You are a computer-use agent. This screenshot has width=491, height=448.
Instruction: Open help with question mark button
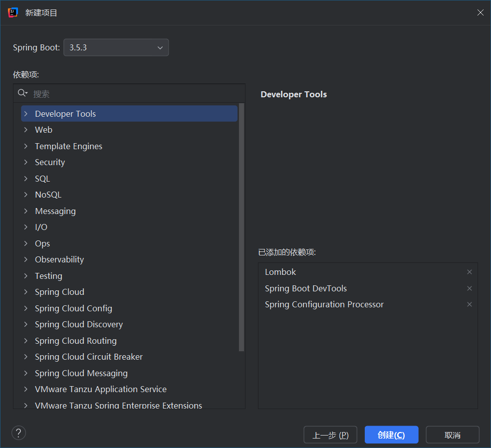[x=19, y=433]
